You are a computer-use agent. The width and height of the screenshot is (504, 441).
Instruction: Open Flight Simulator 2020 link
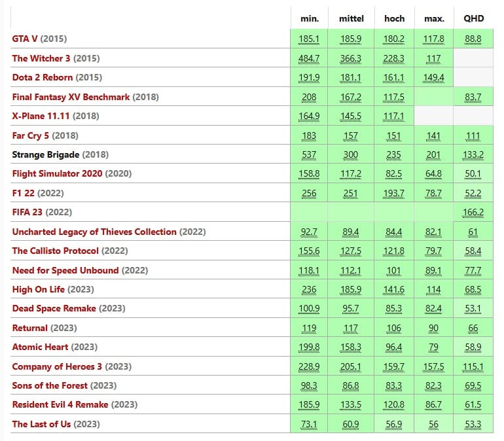coord(57,173)
